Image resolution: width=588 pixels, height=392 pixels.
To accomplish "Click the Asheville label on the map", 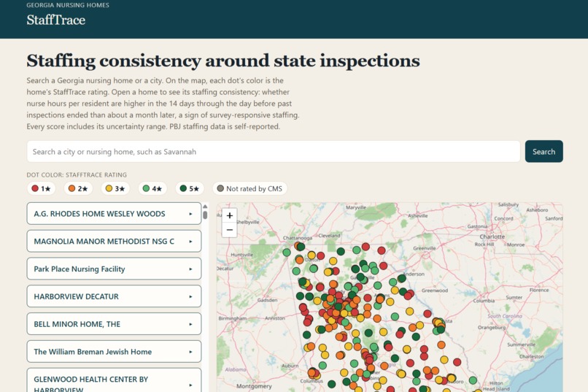I will click(x=418, y=215).
